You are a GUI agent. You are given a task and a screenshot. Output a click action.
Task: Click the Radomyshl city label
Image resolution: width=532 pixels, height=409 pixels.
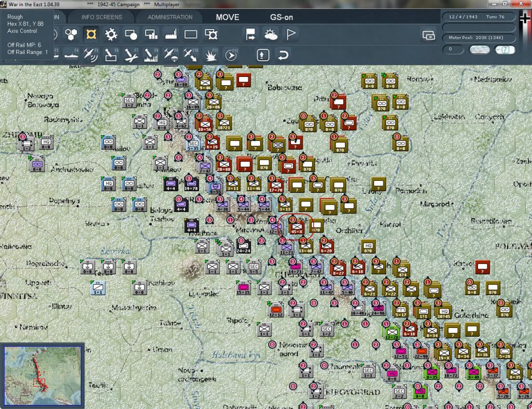coord(61,120)
